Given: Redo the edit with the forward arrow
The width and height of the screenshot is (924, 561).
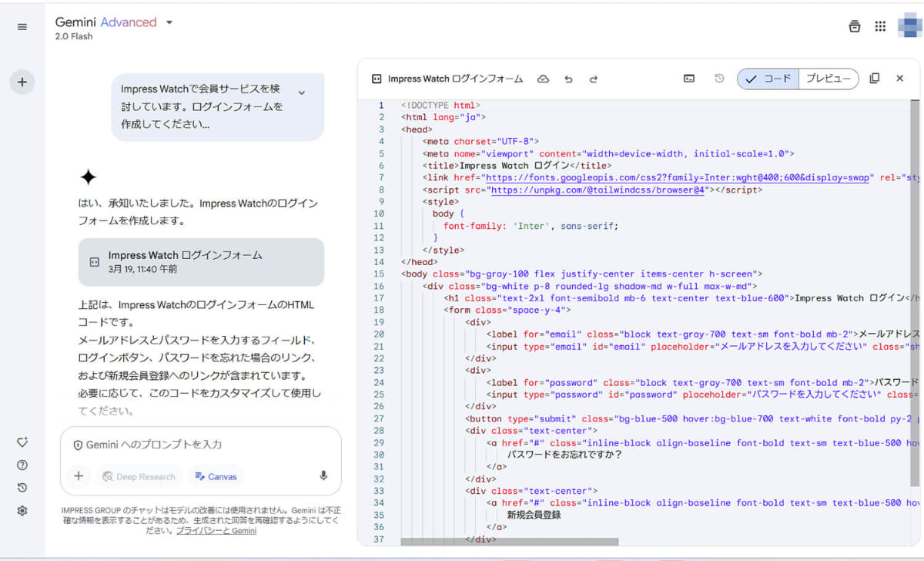Looking at the screenshot, I should pyautogui.click(x=591, y=79).
